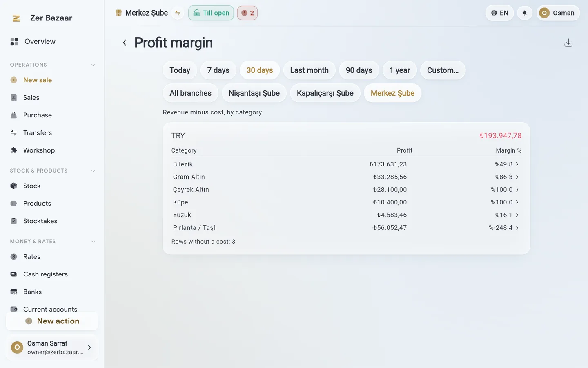Click the Osman avatar icon in top bar
The width and height of the screenshot is (588, 368).
tap(544, 13)
